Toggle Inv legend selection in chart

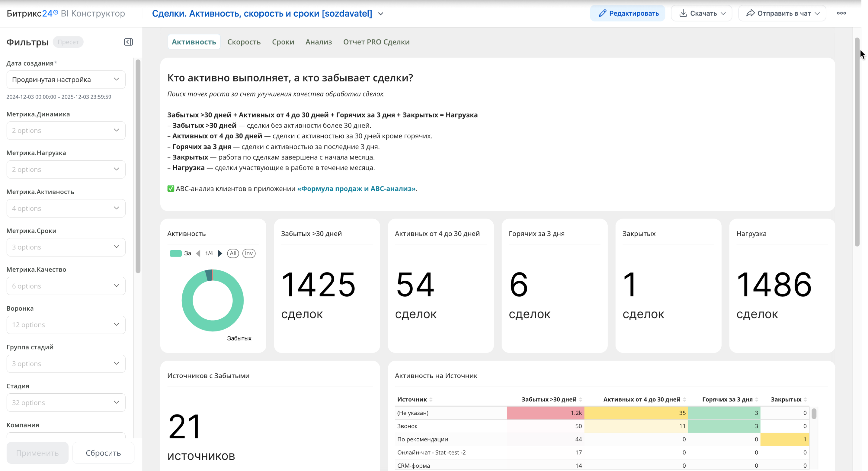coord(249,253)
